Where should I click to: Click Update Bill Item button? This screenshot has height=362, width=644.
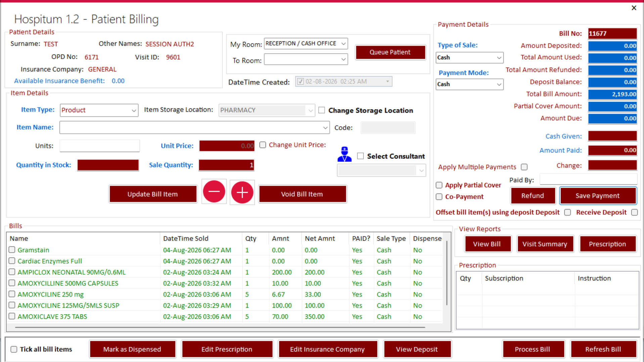pos(153,194)
